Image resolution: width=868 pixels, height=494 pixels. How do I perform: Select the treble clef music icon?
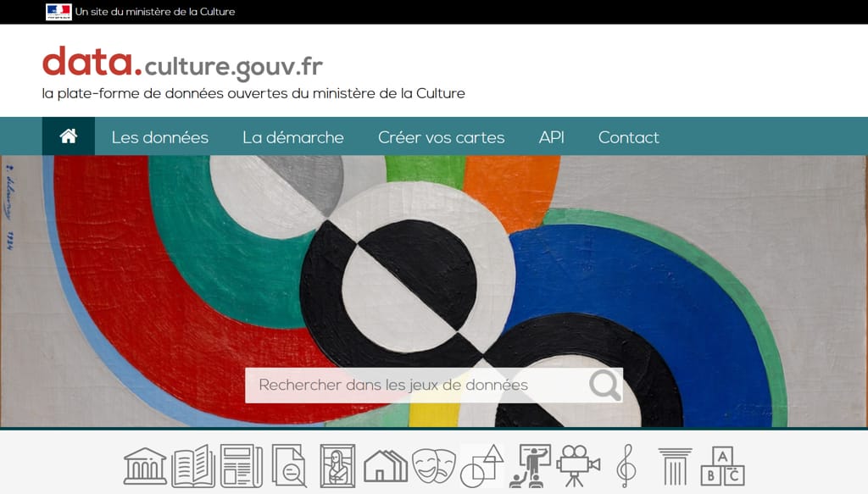[x=626, y=466]
